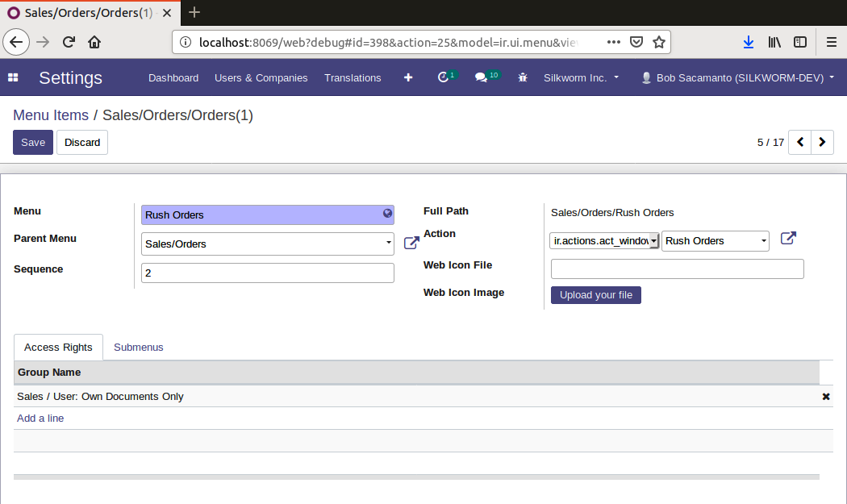847x504 pixels.
Task: Click the translate globe icon in Menu field
Action: (x=387, y=214)
